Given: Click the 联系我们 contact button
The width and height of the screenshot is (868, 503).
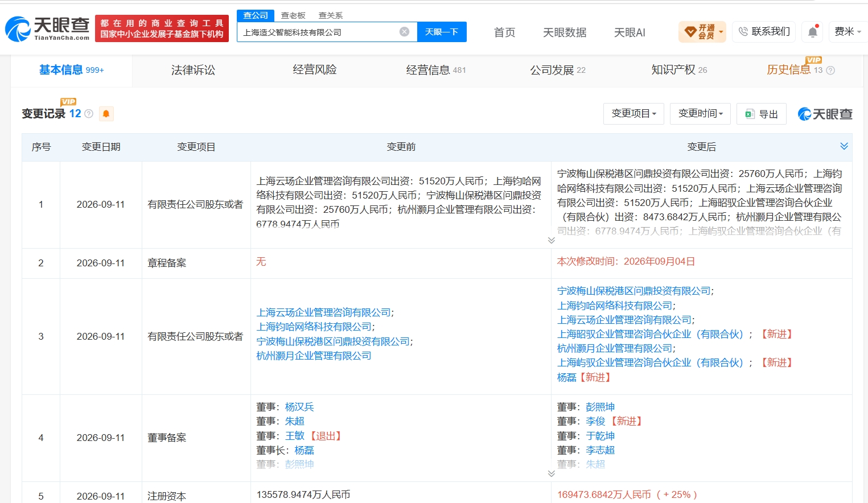Looking at the screenshot, I should [764, 32].
